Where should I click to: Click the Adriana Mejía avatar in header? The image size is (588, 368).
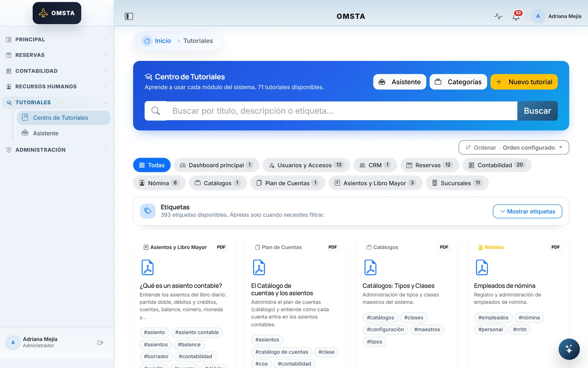pyautogui.click(x=538, y=16)
